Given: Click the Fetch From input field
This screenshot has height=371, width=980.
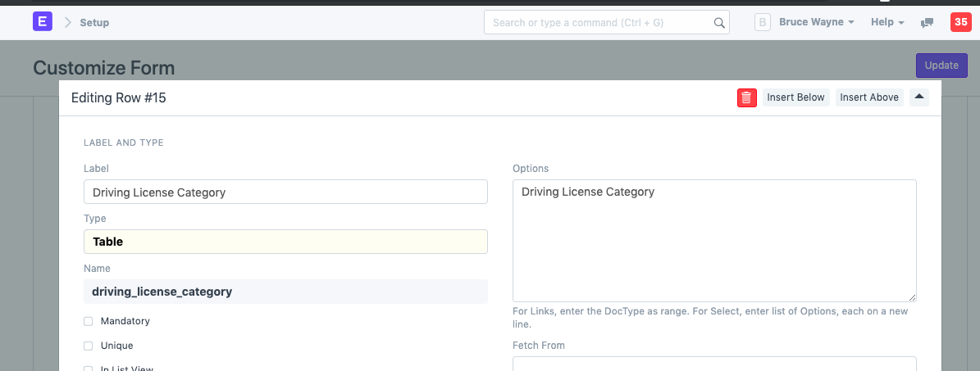Looking at the screenshot, I should tap(713, 364).
